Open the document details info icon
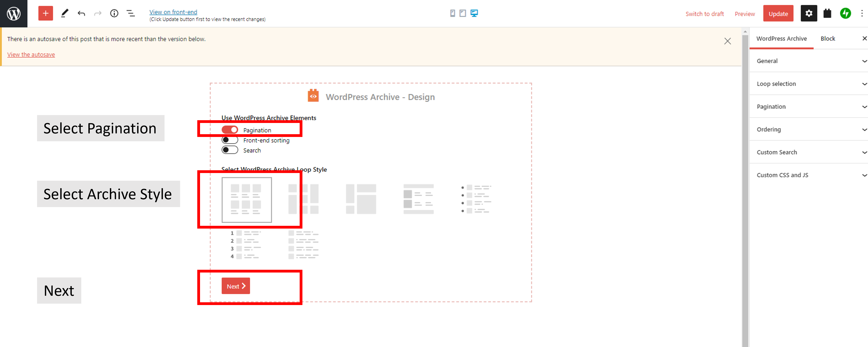The image size is (868, 347). coord(114,13)
